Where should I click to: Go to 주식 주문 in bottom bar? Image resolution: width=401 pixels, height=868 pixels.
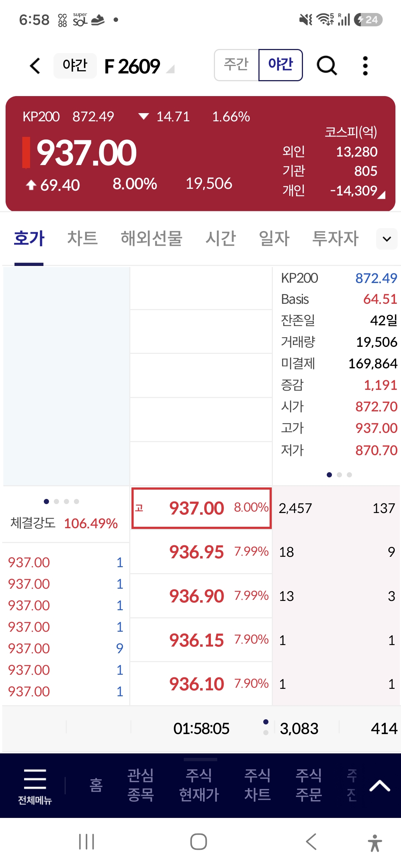pos(309,785)
